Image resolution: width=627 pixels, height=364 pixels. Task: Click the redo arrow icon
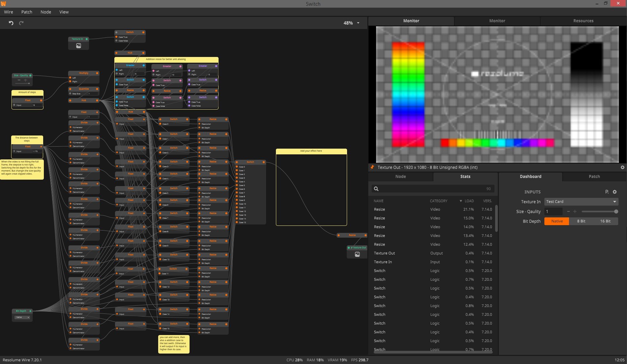(21, 23)
